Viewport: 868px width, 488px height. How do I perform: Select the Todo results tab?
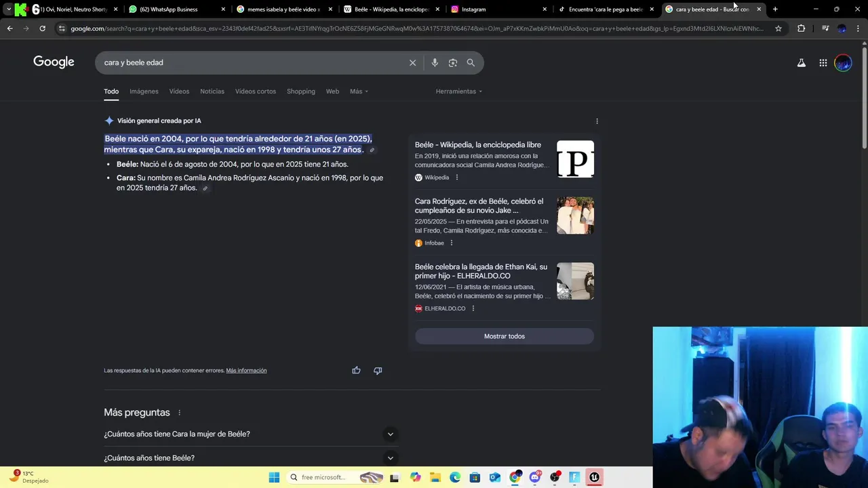coord(111,91)
